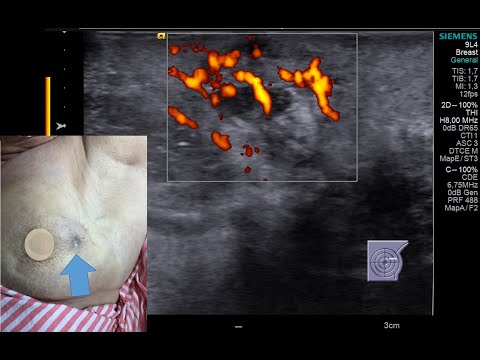Click the round adhesive patch in the photo
The width and height of the screenshot is (480, 360).
(39, 244)
